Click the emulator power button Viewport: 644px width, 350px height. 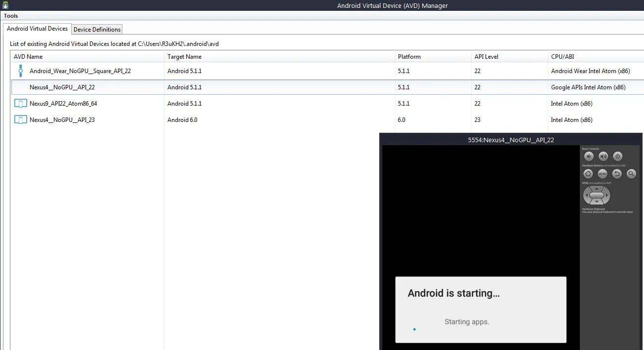click(617, 156)
